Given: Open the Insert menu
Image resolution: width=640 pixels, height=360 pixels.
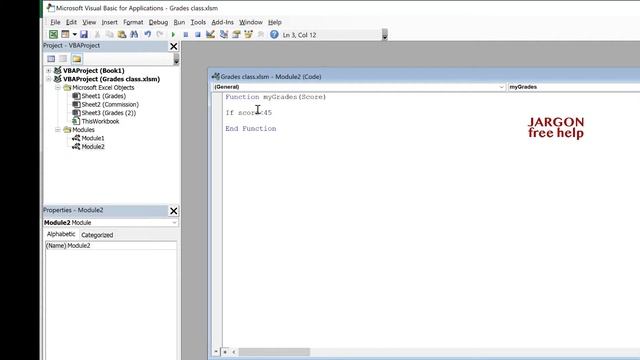Looking at the screenshot, I should tap(109, 22).
